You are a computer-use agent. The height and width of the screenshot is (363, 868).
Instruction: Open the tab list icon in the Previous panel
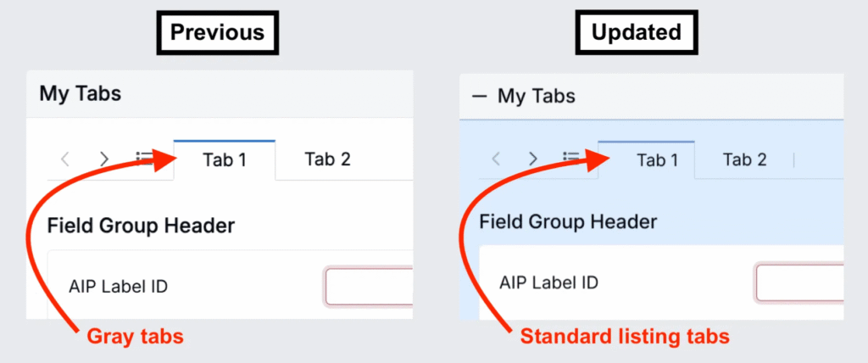pyautogui.click(x=144, y=159)
